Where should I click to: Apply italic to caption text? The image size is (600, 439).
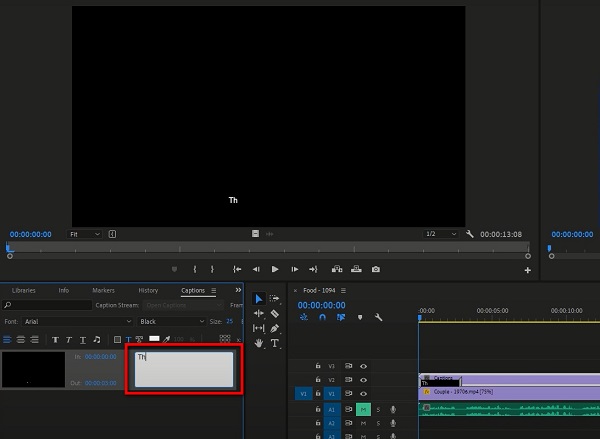[x=69, y=339]
